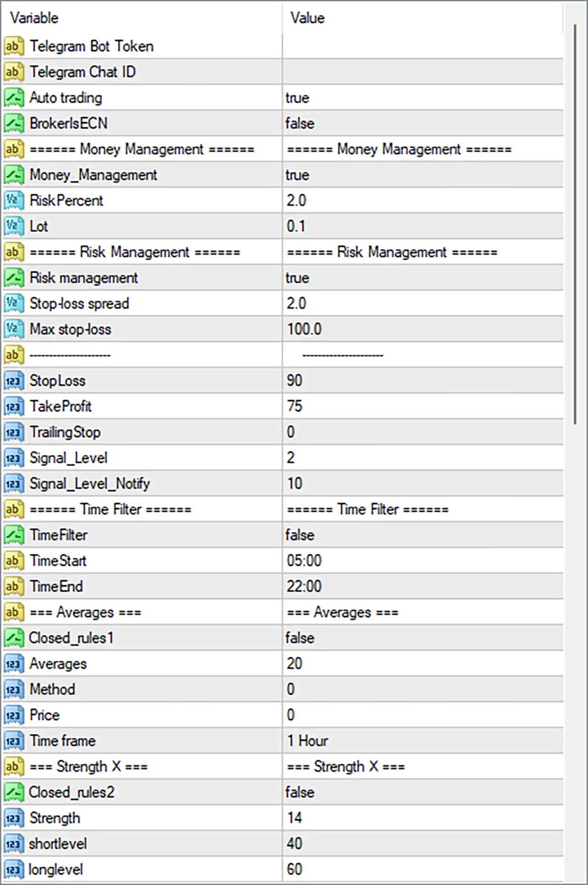The width and height of the screenshot is (588, 885).
Task: Click the Money_Management value 'true'
Action: point(297,175)
